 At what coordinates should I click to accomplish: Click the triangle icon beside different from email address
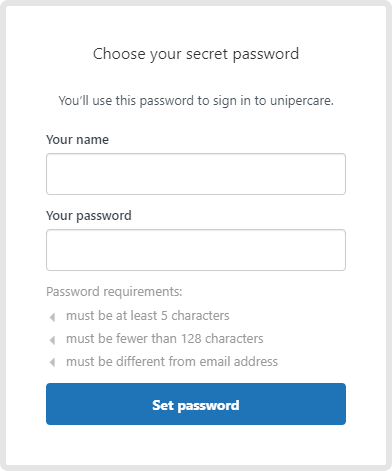click(x=52, y=362)
